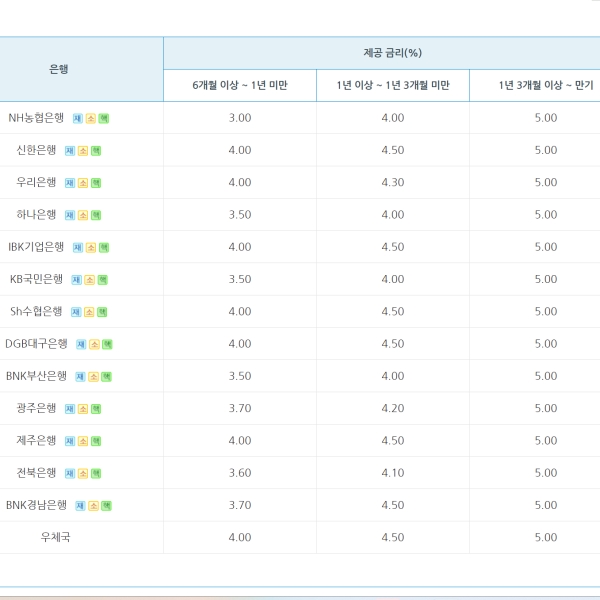Click yellow 소 badge beside 광주은행
Viewport: 600px width, 600px height.
tap(83, 409)
